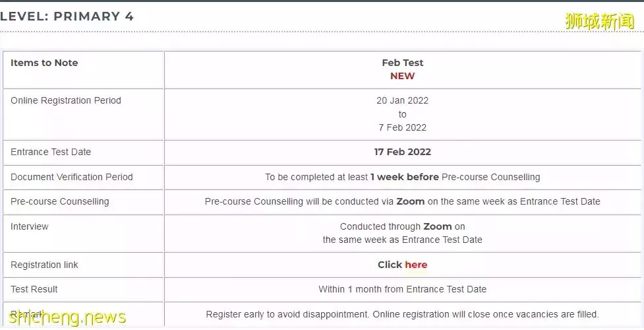
Task: Click 'Within 1 month from Entrance Test Date'
Action: [403, 289]
